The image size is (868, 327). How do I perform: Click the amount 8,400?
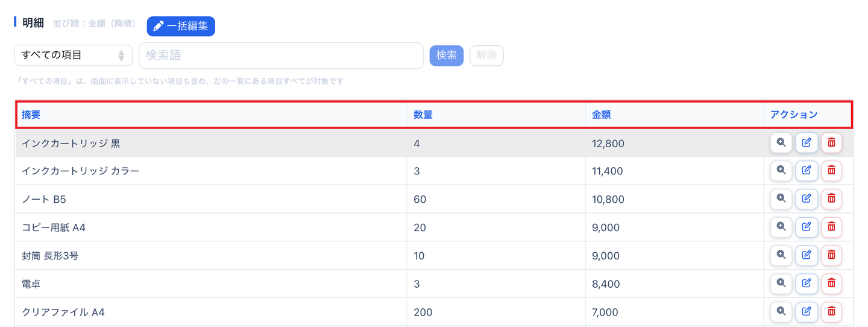[x=606, y=284]
